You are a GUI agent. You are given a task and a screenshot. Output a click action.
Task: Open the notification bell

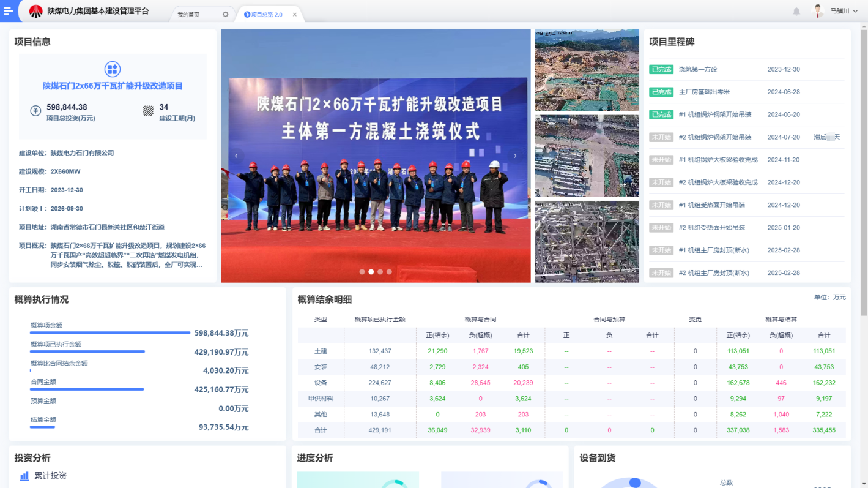click(796, 11)
